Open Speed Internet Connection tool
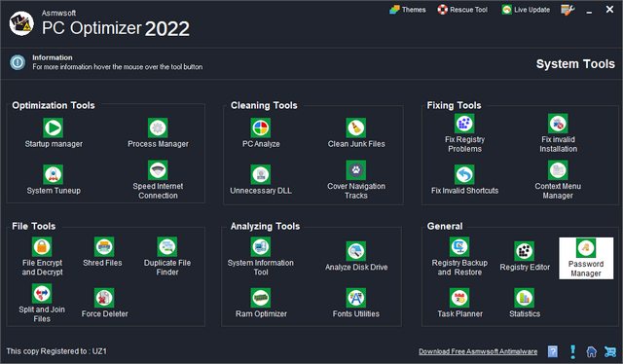Image resolution: width=623 pixels, height=364 pixels. point(158,180)
